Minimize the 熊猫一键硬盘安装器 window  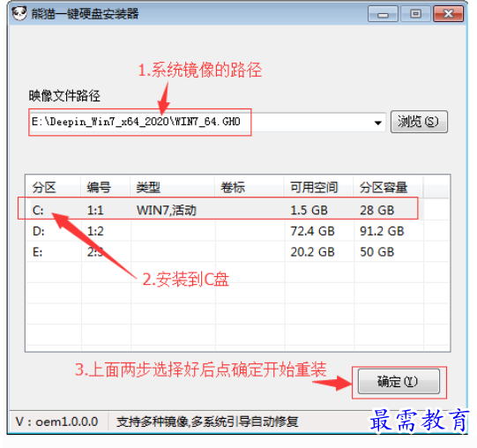click(383, 14)
